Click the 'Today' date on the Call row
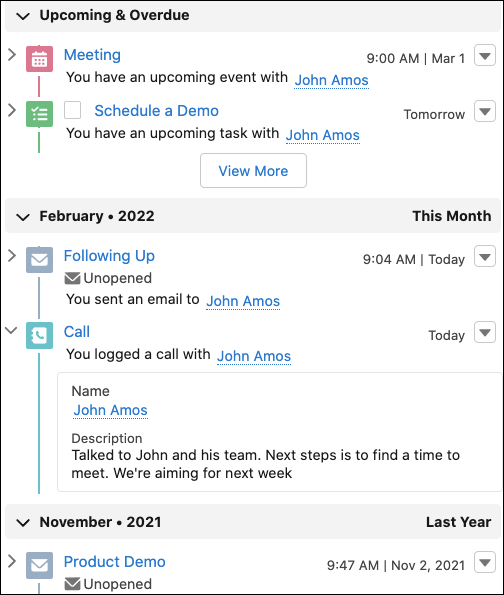This screenshot has width=504, height=595. tap(446, 335)
